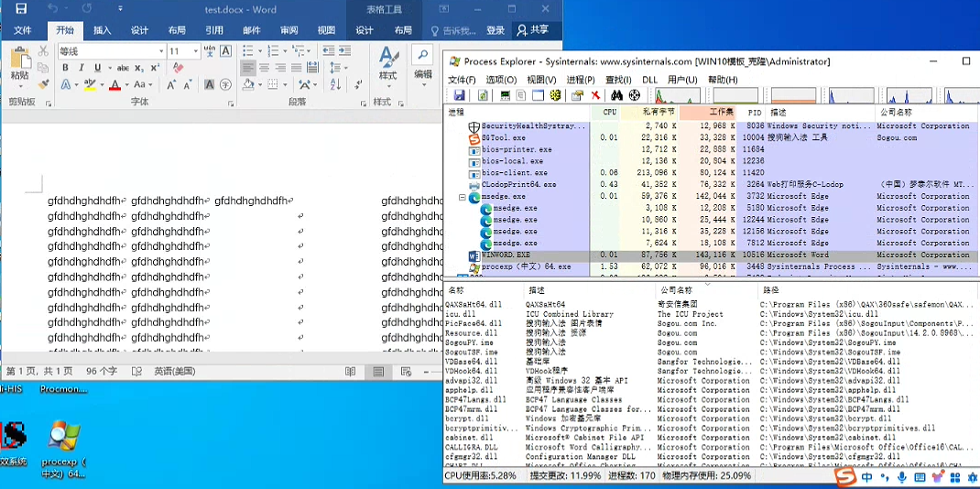The image size is (980, 489).
Task: Open Word's 文件 tab
Action: [x=23, y=30]
